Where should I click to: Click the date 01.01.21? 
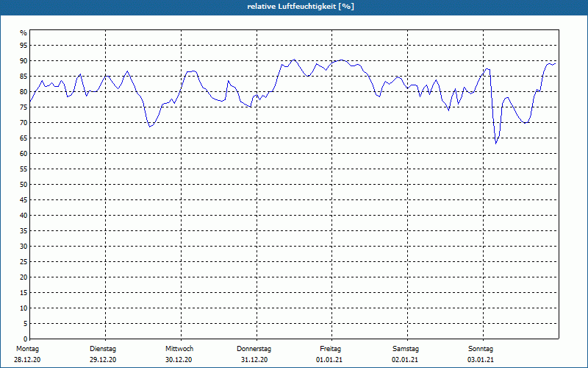(x=329, y=360)
